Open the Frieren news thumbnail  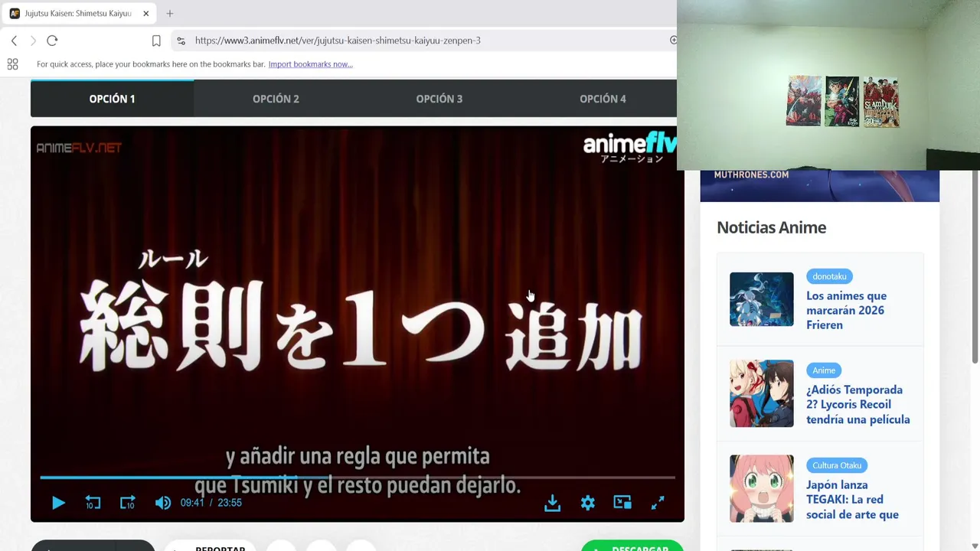762,299
